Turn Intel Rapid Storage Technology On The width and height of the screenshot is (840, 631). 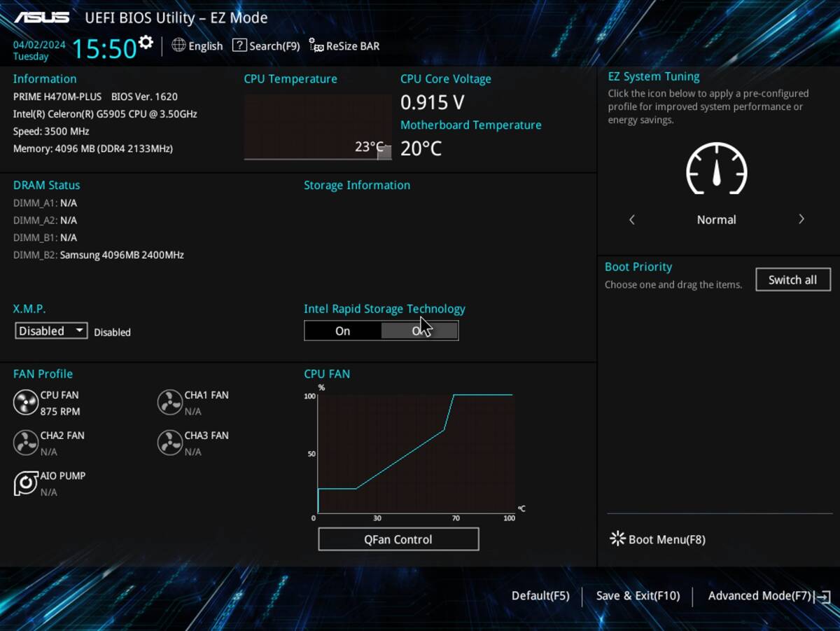tap(342, 331)
